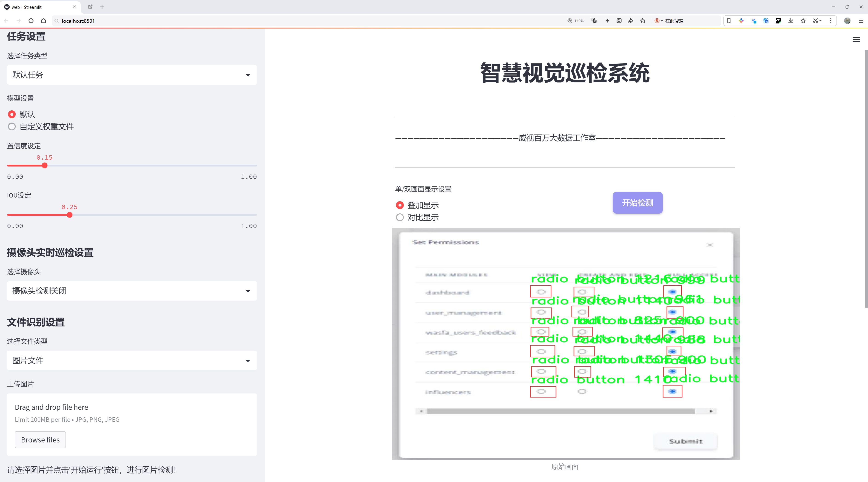Switch to the web · Streamlit tab

click(37, 7)
